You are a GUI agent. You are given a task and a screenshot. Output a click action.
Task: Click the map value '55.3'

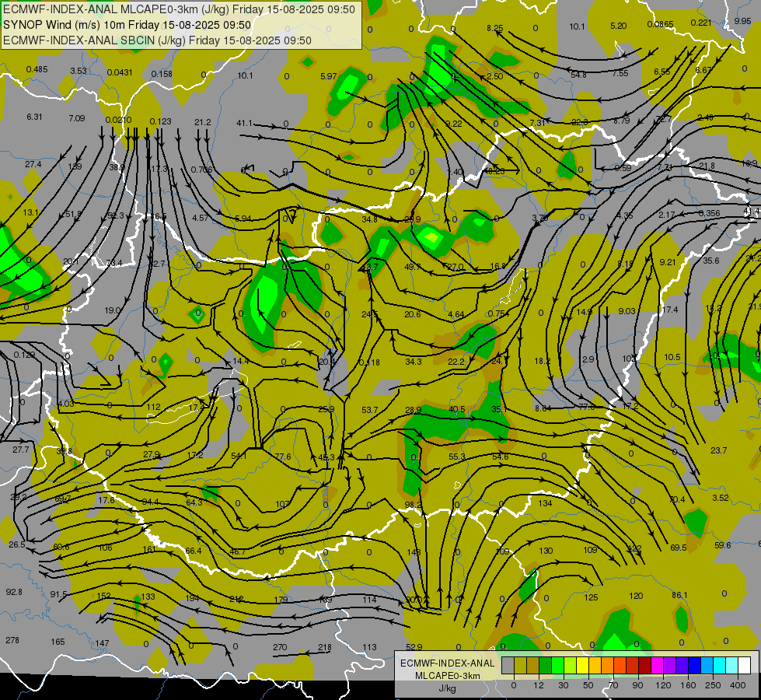coord(457,457)
